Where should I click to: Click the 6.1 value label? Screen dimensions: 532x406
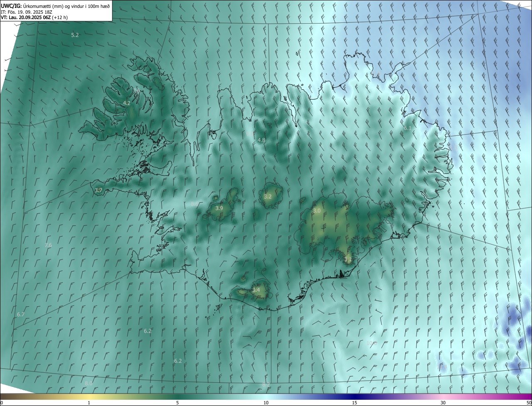(x=407, y=128)
